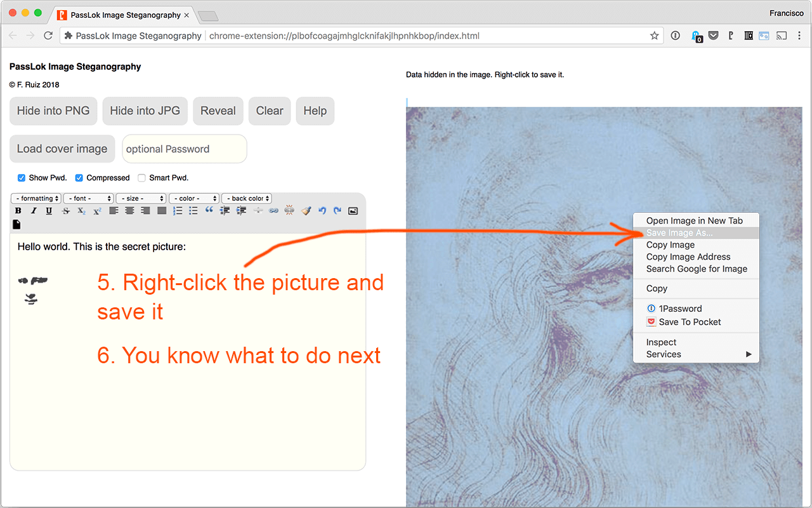Select Save Image As... from the context menu
The height and width of the screenshot is (508, 812).
tap(696, 233)
